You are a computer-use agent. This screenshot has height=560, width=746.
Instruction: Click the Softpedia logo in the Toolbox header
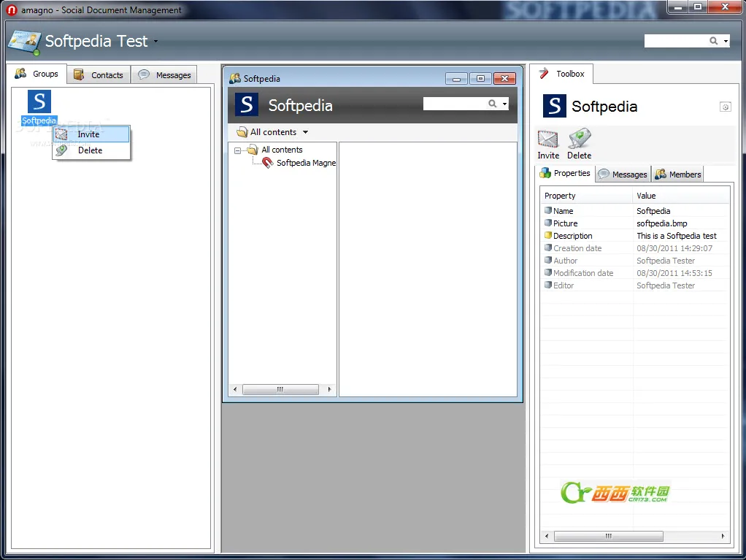(554, 106)
